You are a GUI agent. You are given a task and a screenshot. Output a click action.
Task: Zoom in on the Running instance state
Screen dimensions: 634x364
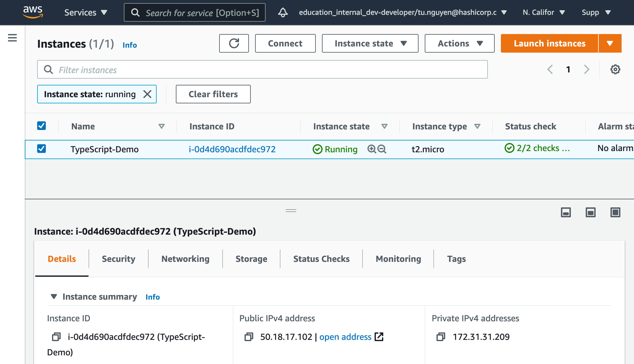pyautogui.click(x=371, y=149)
